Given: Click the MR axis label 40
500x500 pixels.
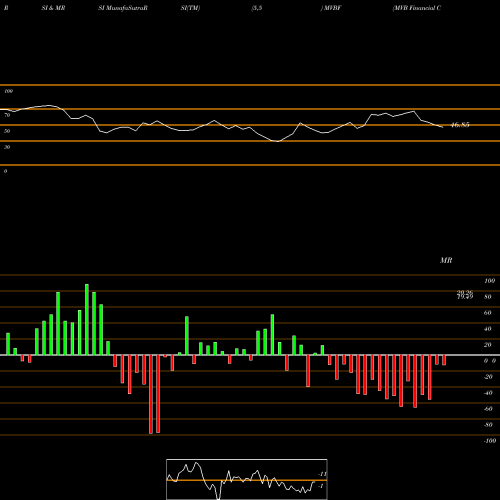Looking at the screenshot, I should click(x=487, y=329).
